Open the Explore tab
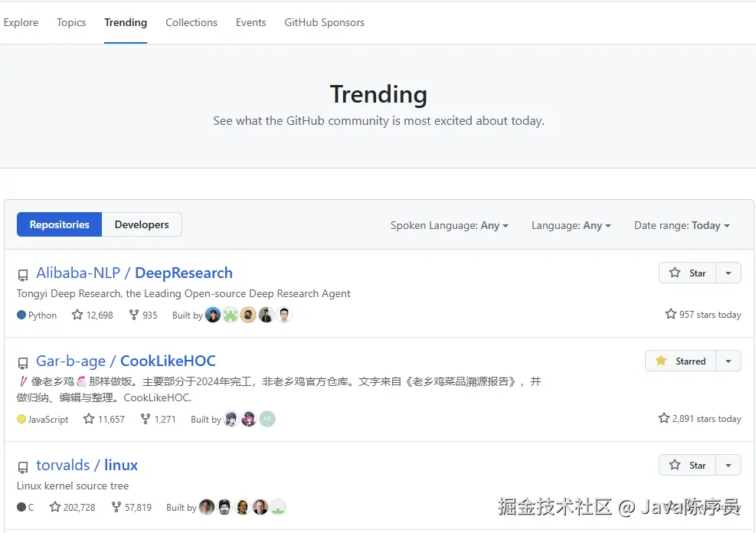 click(x=21, y=23)
